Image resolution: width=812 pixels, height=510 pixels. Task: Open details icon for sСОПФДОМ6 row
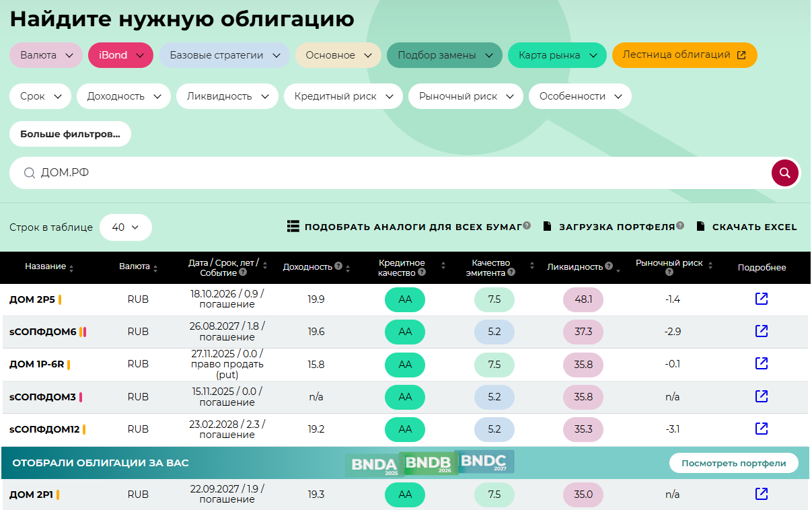[x=762, y=331]
